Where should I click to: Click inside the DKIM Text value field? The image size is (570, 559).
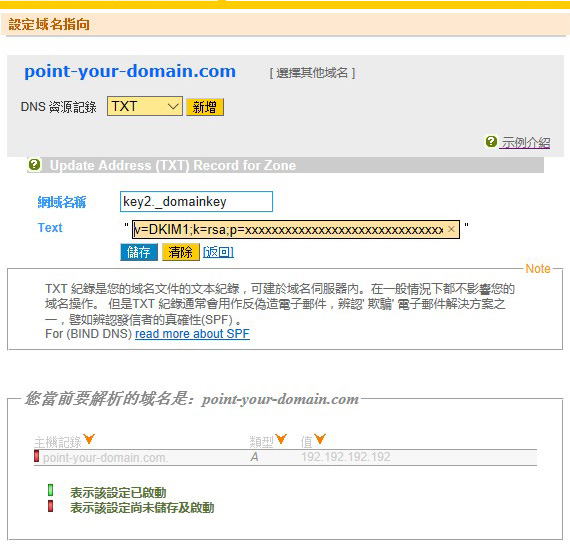pos(289,229)
